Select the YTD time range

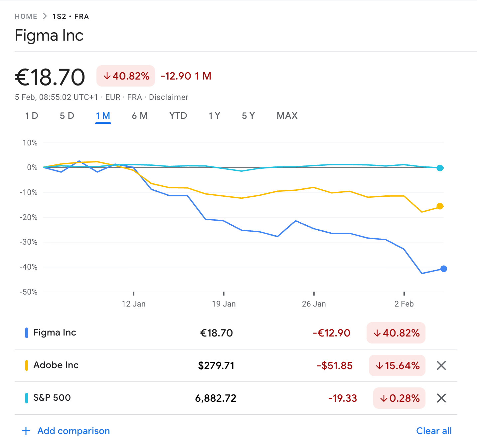pos(178,116)
